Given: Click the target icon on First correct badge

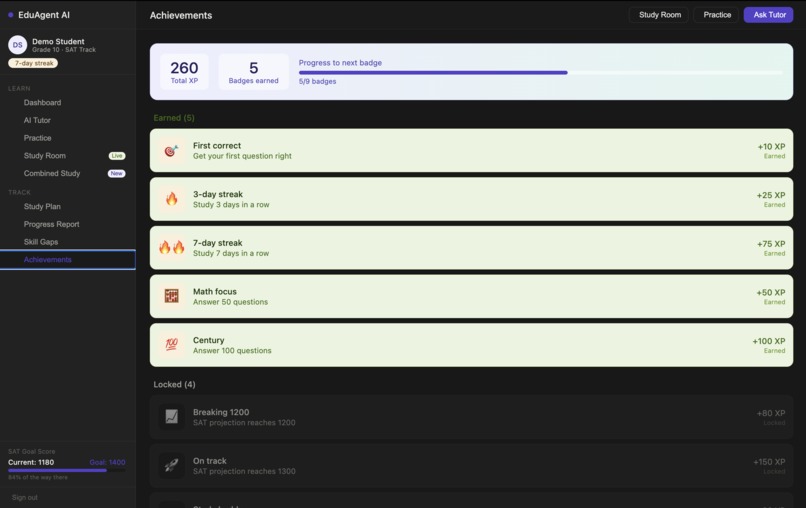Looking at the screenshot, I should [x=171, y=151].
